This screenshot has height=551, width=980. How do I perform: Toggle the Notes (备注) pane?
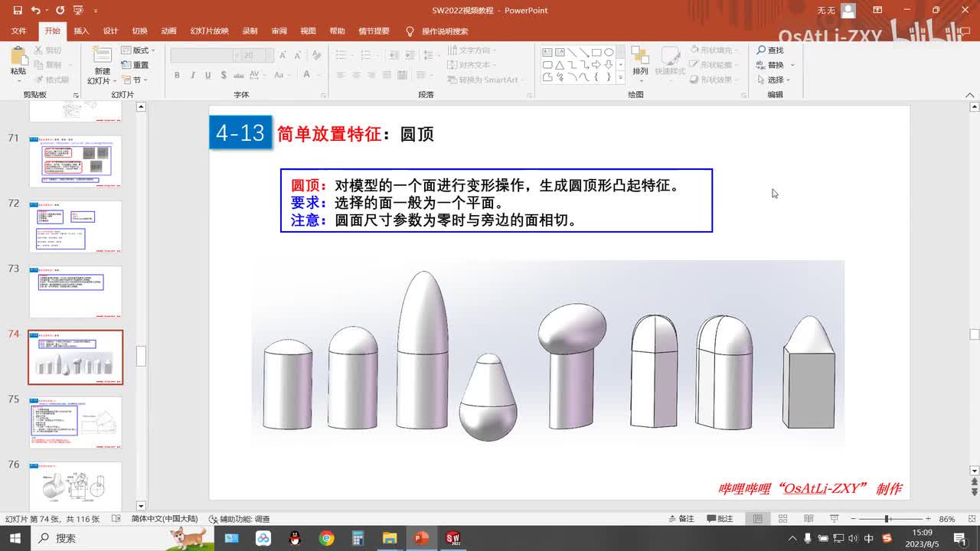681,519
